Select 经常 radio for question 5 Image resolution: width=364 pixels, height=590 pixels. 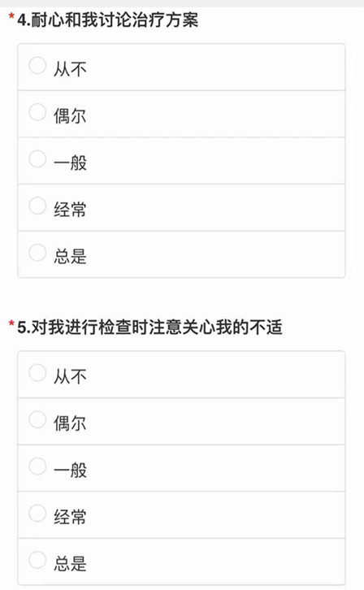(x=37, y=513)
